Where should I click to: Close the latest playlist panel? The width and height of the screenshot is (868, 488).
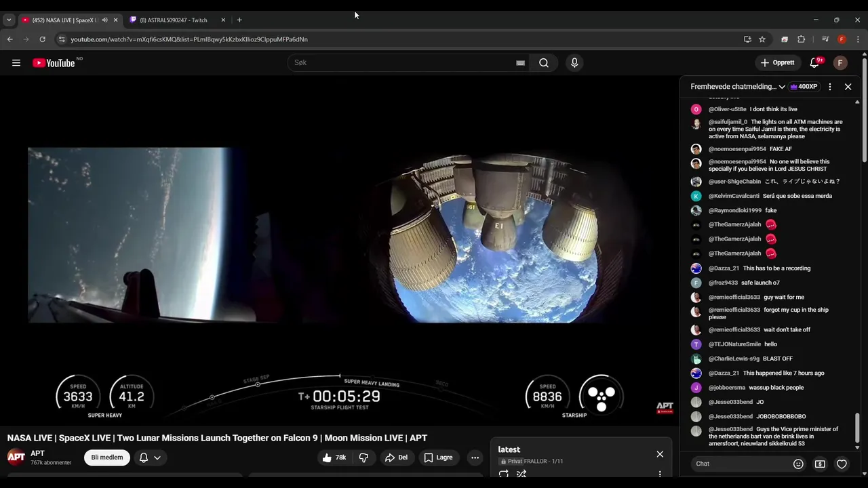(660, 454)
